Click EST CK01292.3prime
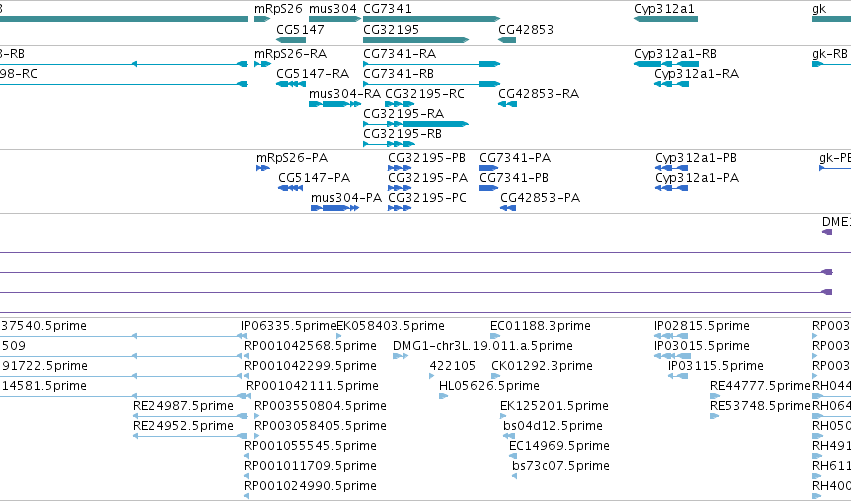The width and height of the screenshot is (851, 501). click(x=542, y=366)
